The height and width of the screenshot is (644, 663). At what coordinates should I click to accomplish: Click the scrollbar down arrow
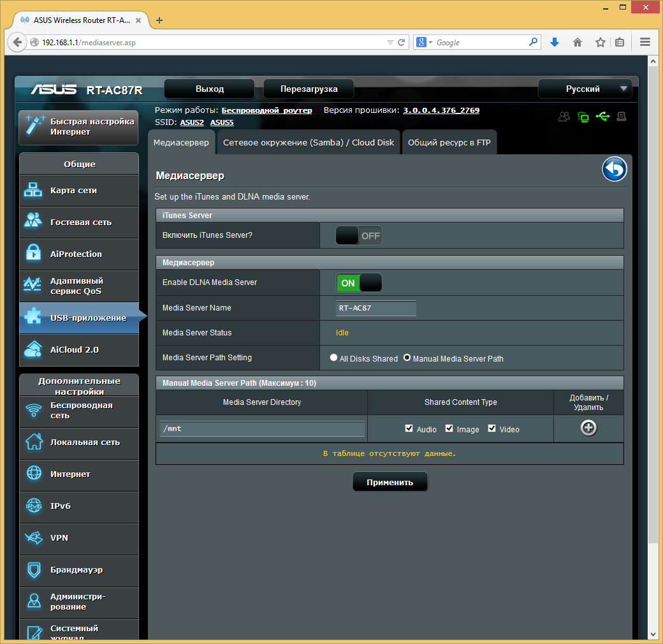(653, 634)
